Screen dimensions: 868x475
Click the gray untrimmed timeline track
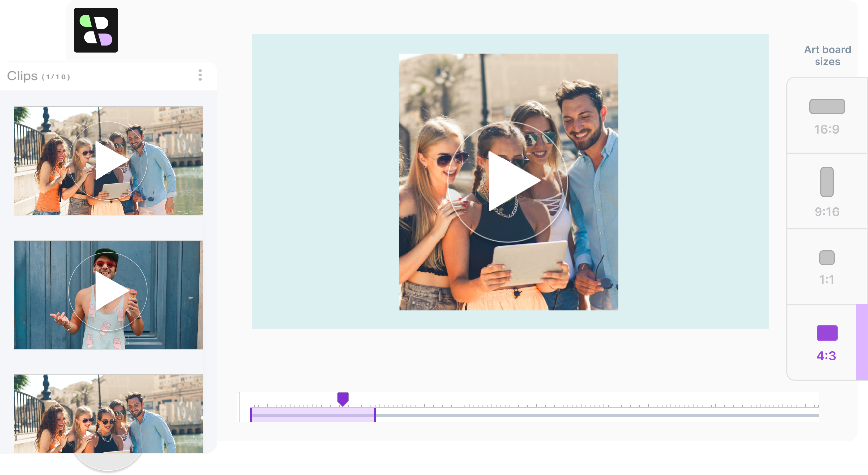594,415
